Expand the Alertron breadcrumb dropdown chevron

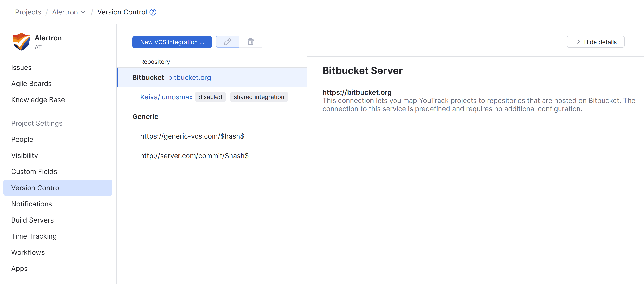point(83,12)
